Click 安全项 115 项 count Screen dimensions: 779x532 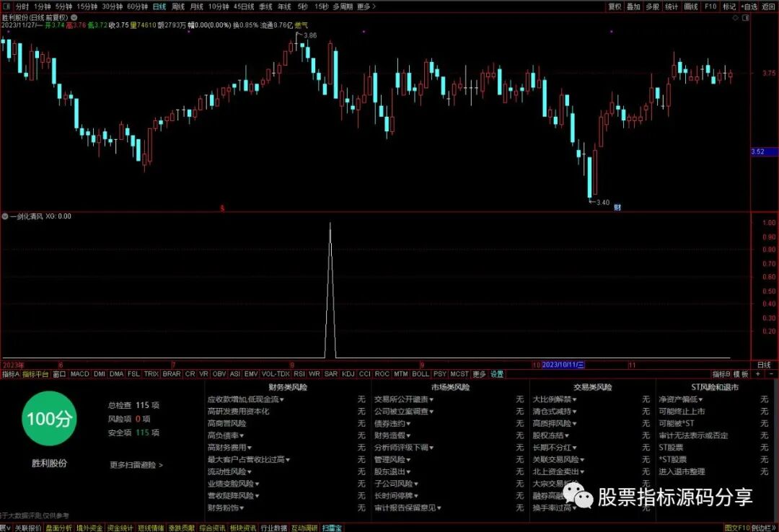[x=133, y=433]
